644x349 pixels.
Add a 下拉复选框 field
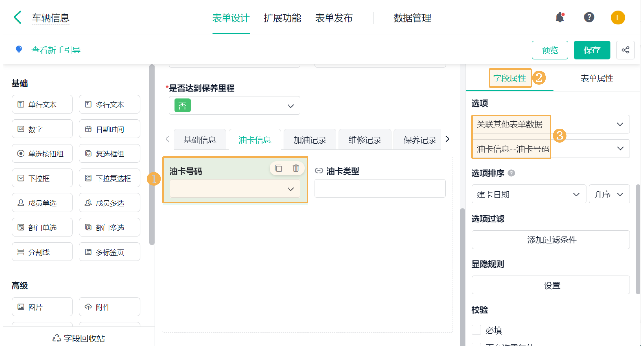click(109, 178)
